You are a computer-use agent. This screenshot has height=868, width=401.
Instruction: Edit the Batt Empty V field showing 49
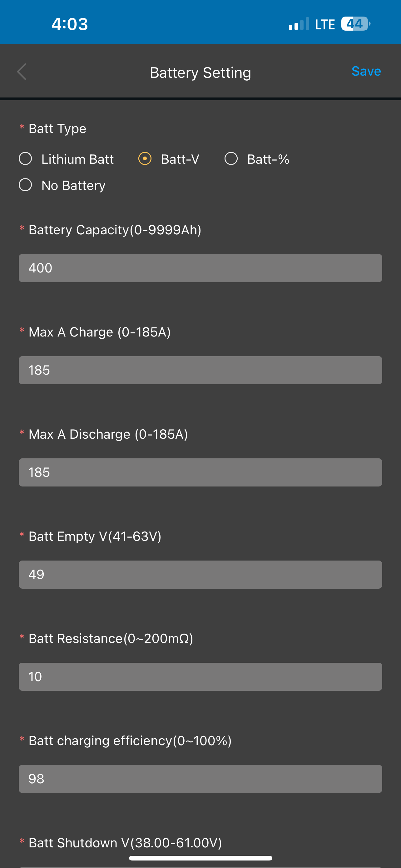pos(200,575)
